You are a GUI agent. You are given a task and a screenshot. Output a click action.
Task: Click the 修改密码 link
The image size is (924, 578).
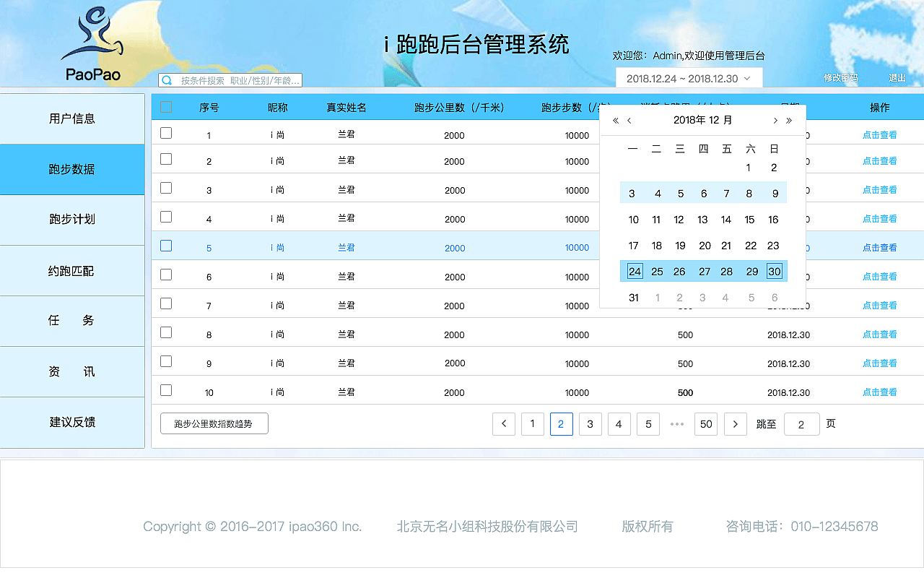[x=840, y=78]
